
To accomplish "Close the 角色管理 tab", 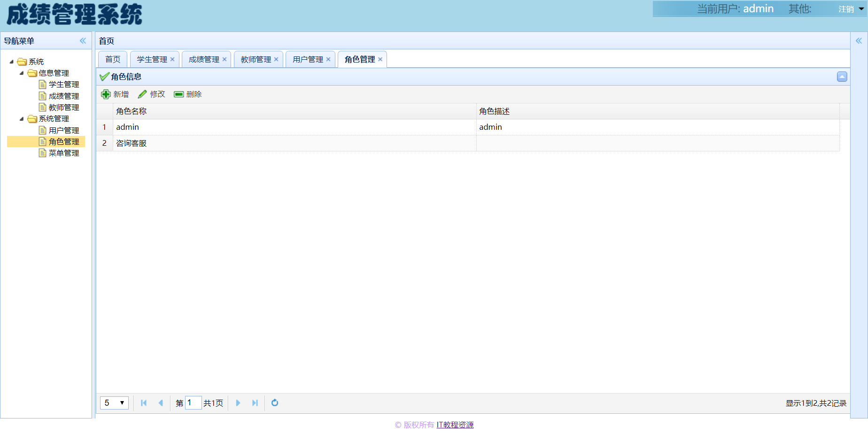I will pos(380,59).
